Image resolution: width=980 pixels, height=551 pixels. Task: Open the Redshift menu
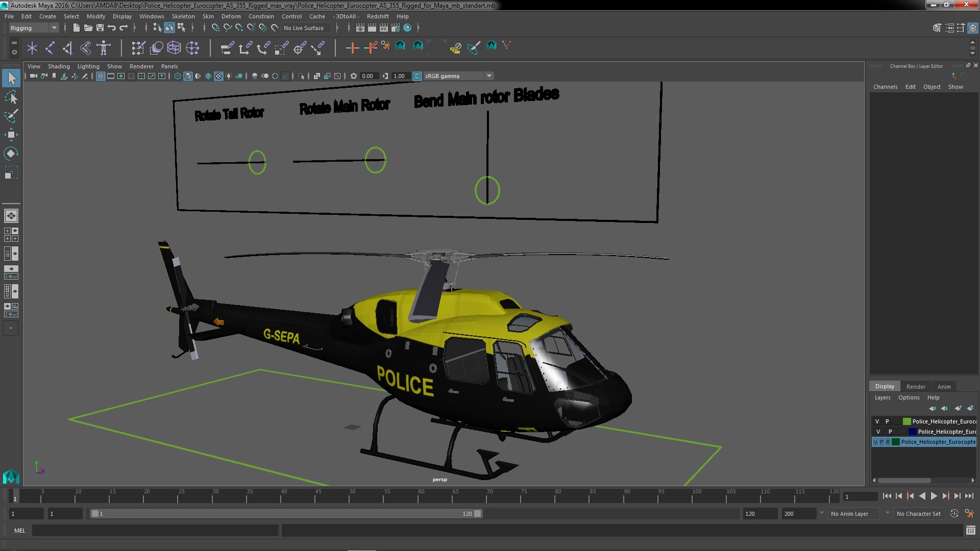[378, 16]
